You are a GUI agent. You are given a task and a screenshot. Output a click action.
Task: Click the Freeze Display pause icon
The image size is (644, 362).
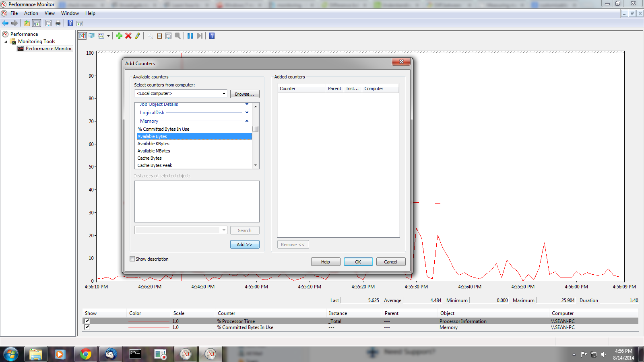tap(190, 36)
